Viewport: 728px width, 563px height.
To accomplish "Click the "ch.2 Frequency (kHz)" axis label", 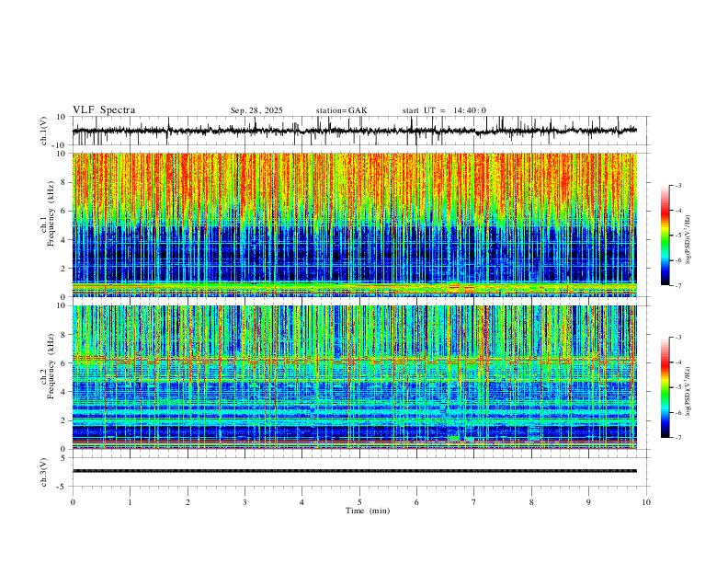I will click(48, 366).
